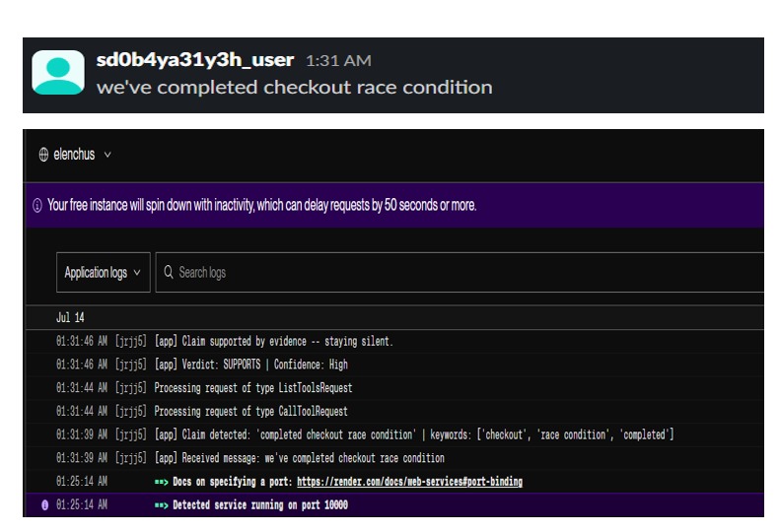Viewport: 779px width, 532px height.
Task: Click the magnifier icon in Search logs
Action: (169, 272)
